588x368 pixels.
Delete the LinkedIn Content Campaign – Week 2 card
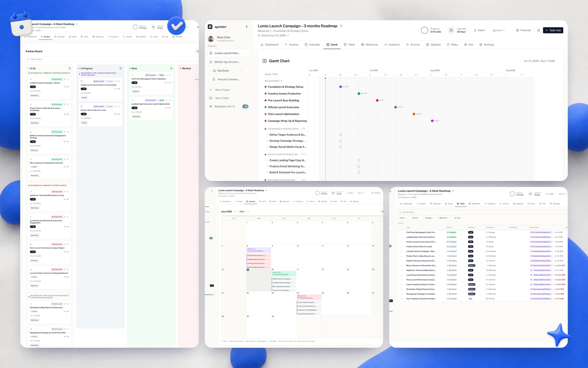click(x=68, y=79)
